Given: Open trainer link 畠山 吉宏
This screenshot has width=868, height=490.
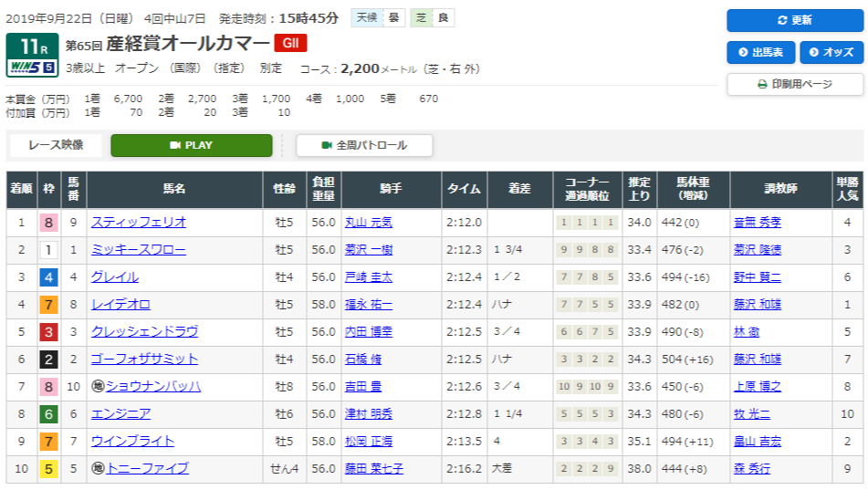Looking at the screenshot, I should (758, 442).
